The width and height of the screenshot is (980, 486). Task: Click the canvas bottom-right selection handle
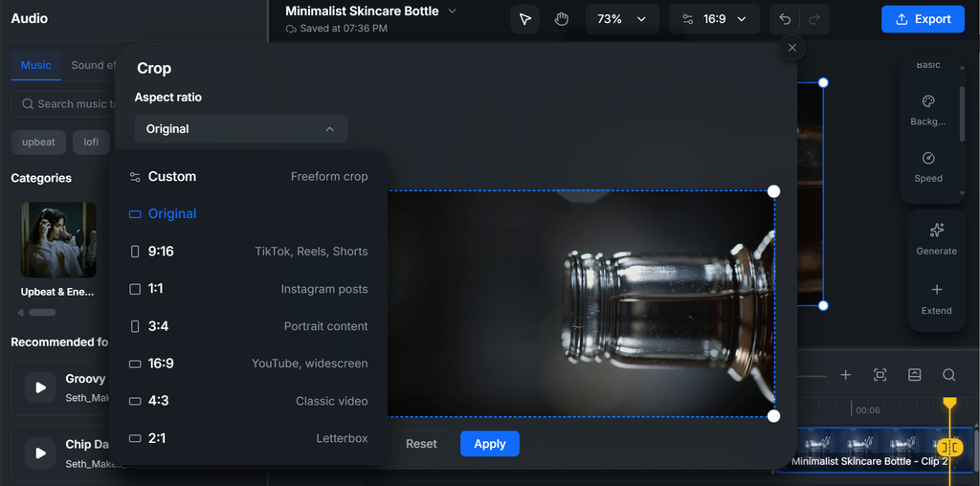(x=823, y=305)
